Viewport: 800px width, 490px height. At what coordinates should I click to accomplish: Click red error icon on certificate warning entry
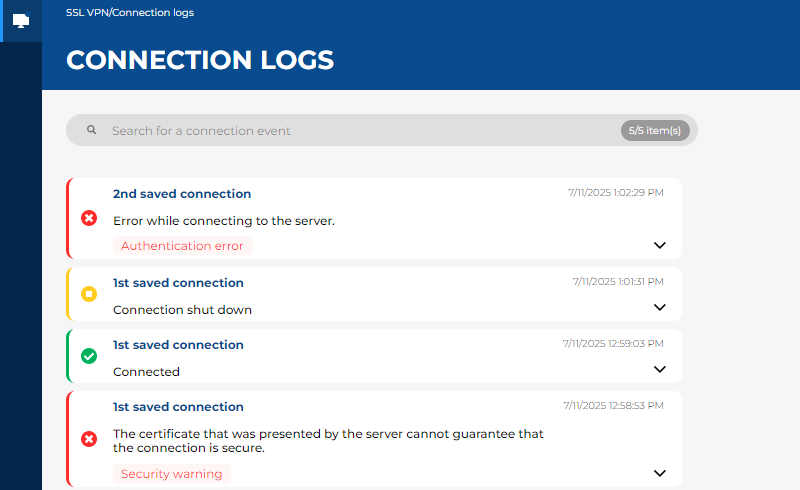89,438
